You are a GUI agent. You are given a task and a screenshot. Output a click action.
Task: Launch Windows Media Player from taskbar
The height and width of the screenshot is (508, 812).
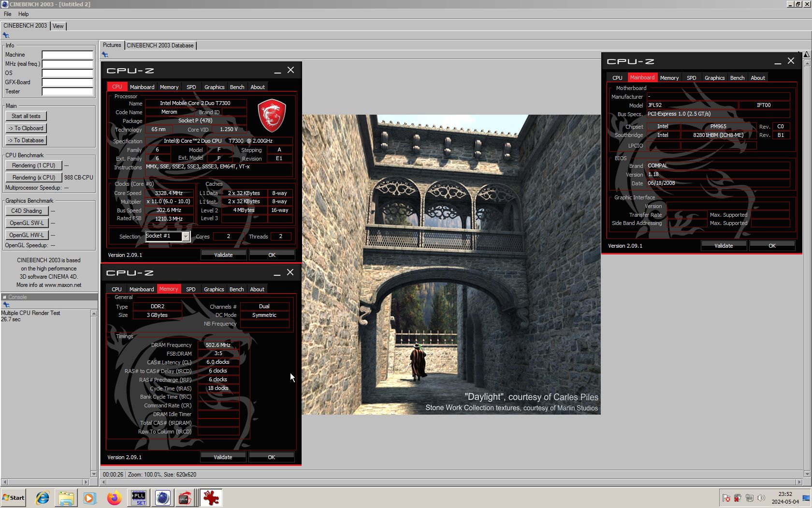(x=90, y=498)
